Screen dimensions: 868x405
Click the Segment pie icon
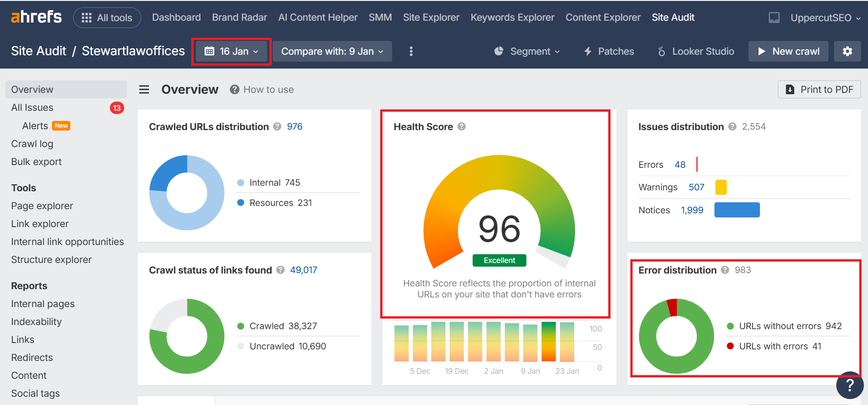(499, 51)
